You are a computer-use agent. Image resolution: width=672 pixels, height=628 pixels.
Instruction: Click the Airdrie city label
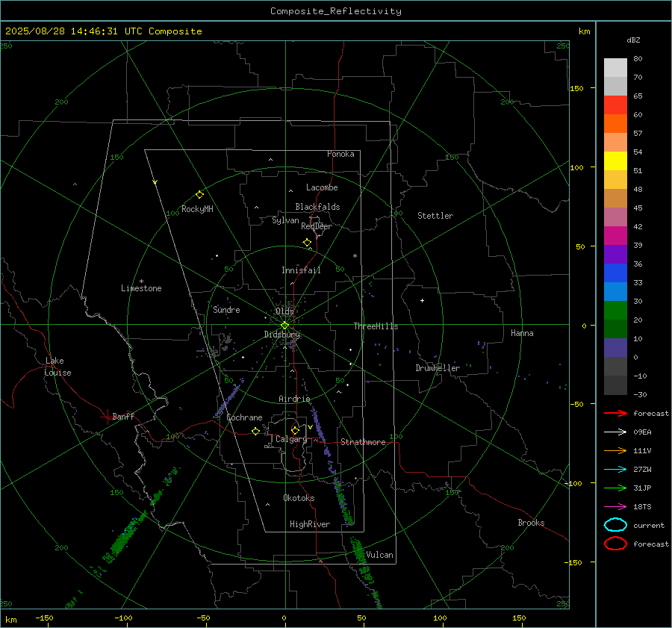[x=294, y=399]
